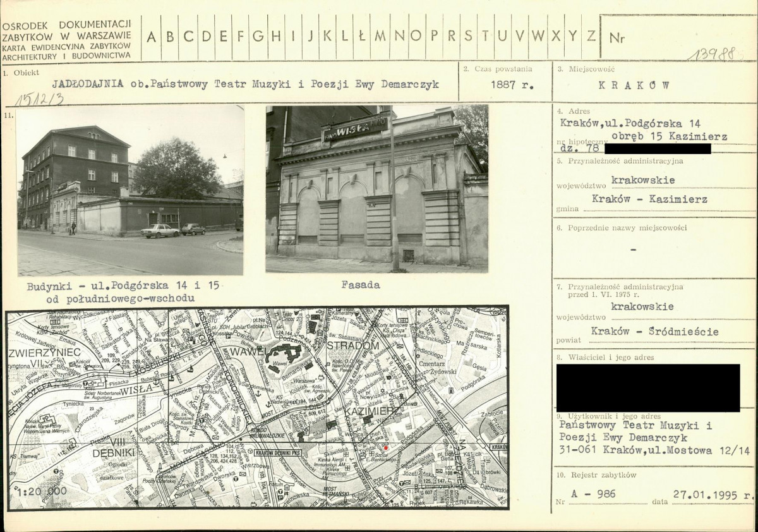
Task: Select the letter K index box
Action: (x=327, y=37)
